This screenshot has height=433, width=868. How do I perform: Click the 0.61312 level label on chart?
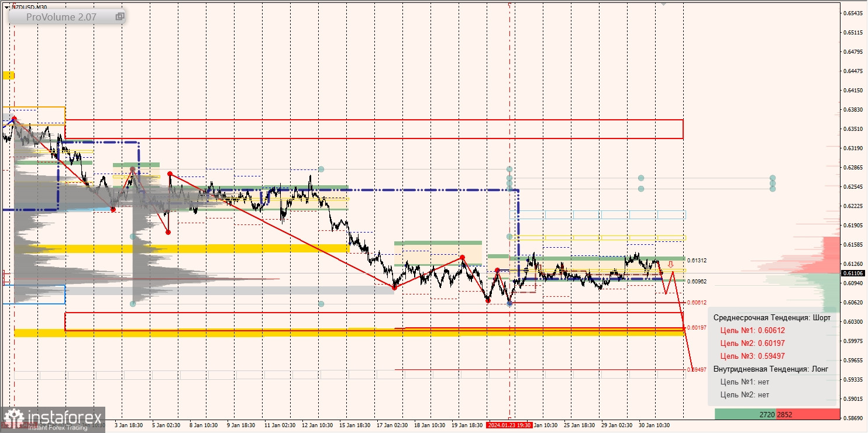[697, 261]
